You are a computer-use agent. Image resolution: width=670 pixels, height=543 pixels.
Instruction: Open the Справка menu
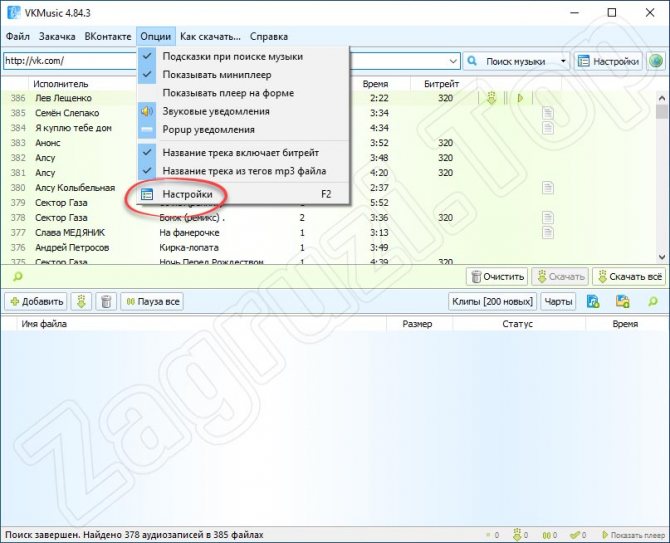click(269, 37)
